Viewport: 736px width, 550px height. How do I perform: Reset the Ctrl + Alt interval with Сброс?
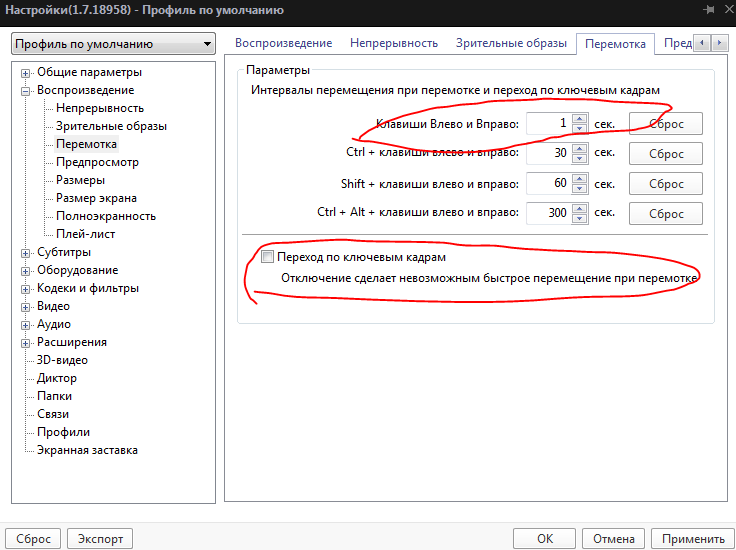point(666,214)
